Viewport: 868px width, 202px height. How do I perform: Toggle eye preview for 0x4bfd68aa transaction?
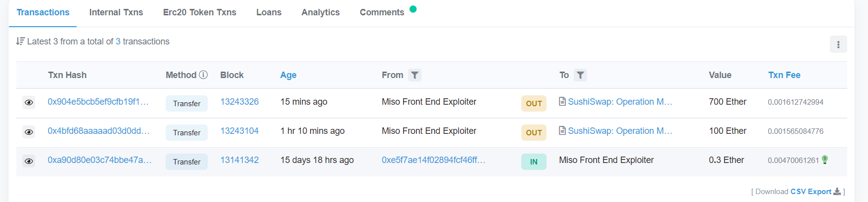click(x=29, y=132)
